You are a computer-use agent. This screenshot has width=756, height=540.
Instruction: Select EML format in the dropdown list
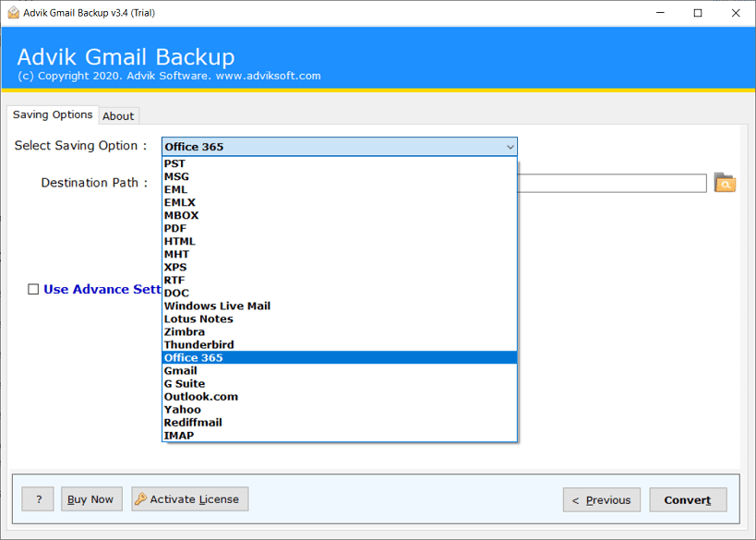point(340,189)
